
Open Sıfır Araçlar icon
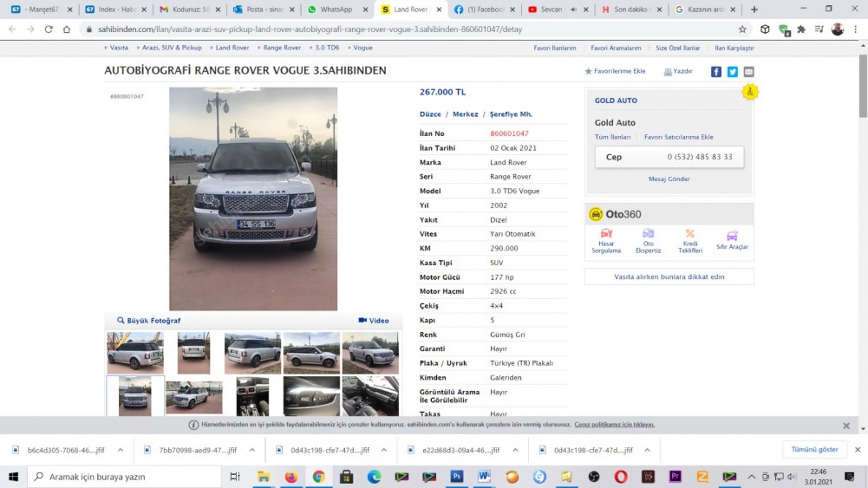tap(732, 241)
